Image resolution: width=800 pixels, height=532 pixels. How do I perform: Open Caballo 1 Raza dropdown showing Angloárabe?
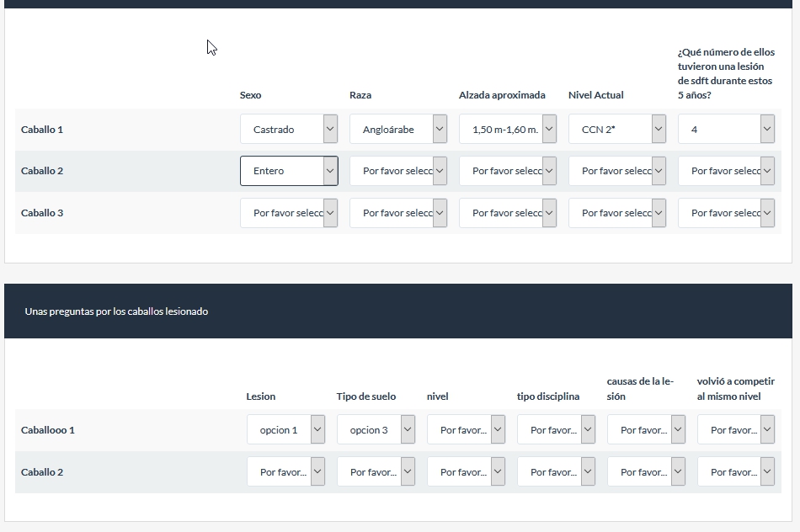397,130
